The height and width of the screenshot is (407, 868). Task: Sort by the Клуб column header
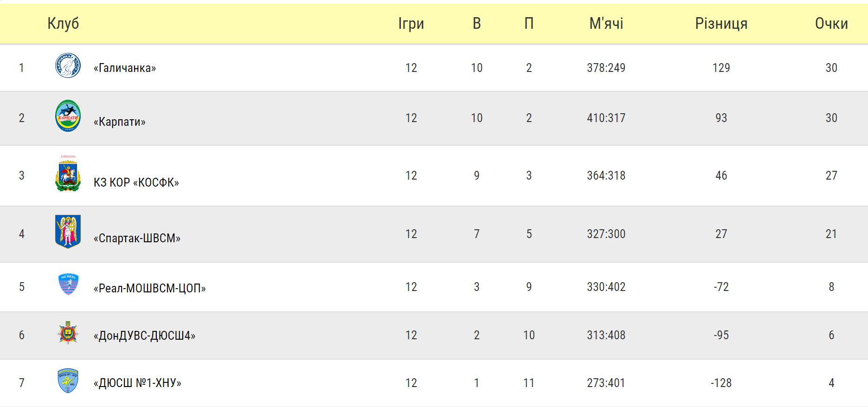[x=63, y=23]
